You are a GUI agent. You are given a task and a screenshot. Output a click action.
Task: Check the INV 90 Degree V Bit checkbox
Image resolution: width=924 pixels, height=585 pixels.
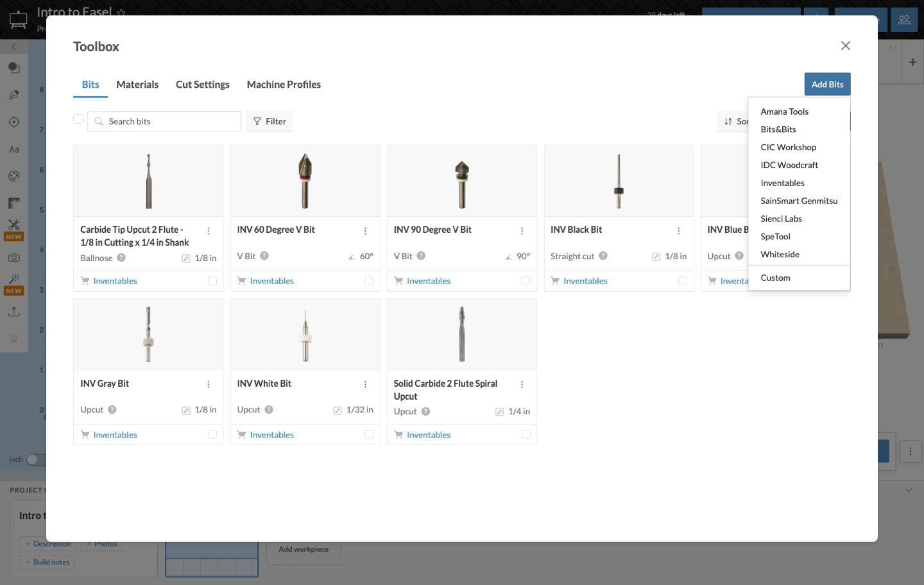pyautogui.click(x=526, y=281)
